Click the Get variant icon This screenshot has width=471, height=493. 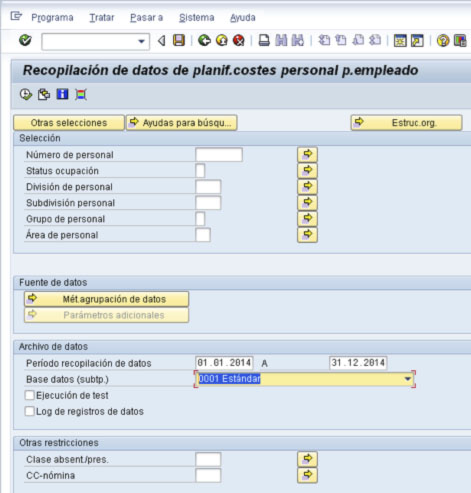(44, 95)
